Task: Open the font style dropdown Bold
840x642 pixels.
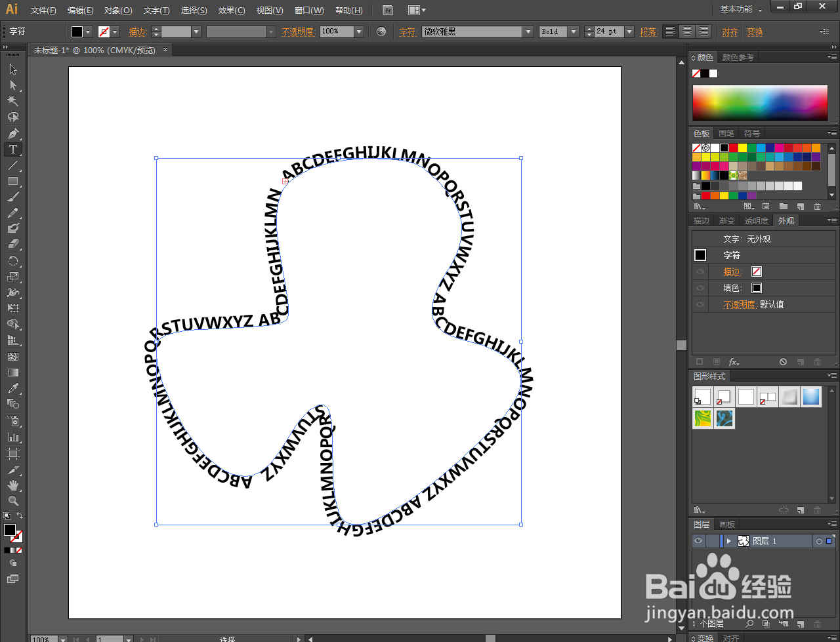Action: 574,31
